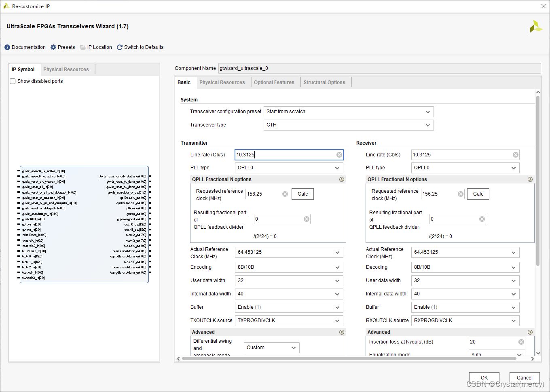This screenshot has width=550, height=392.
Task: Collapse the Transmitter Advanced section
Action: (342, 332)
